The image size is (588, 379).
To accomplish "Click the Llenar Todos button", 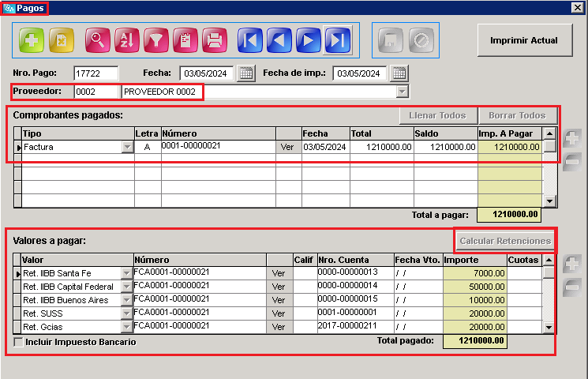I will coord(437,115).
